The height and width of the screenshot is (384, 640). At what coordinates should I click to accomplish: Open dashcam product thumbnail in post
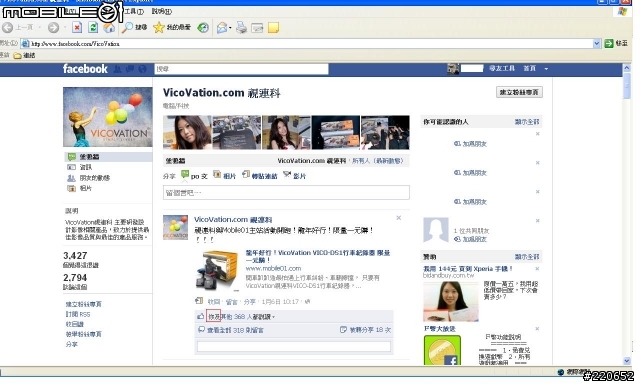pos(218,270)
